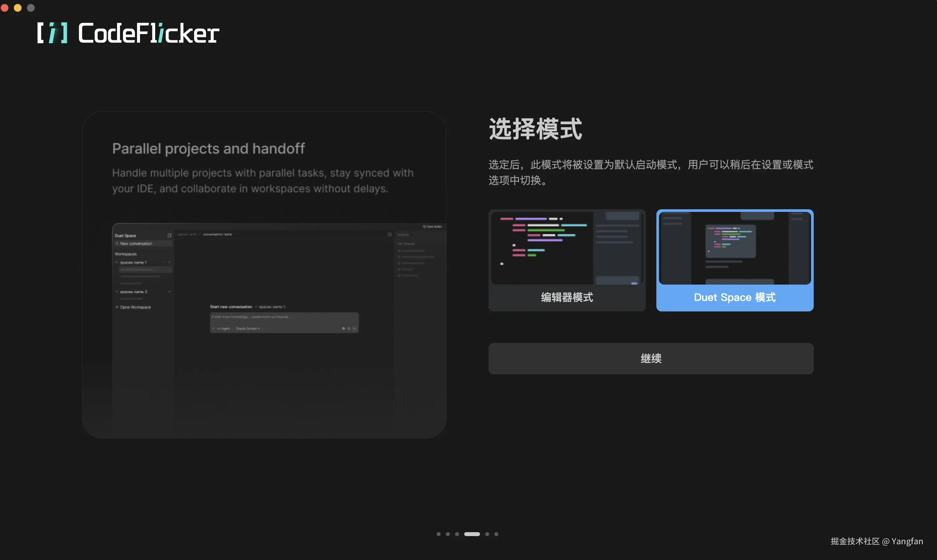Image resolution: width=937 pixels, height=560 pixels.
Task: Click the active elongated page indicator
Action: (472, 534)
